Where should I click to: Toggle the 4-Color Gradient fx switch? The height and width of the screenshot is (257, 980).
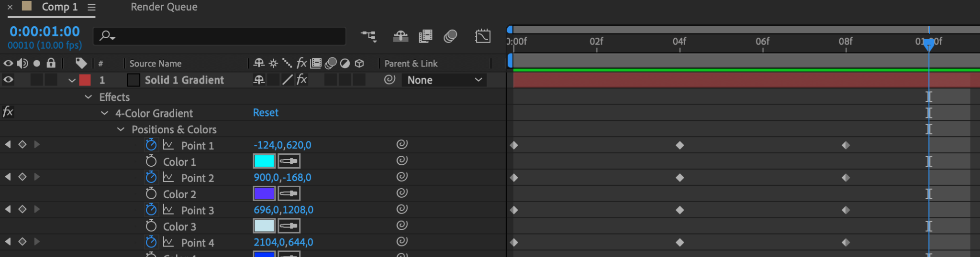(x=8, y=112)
